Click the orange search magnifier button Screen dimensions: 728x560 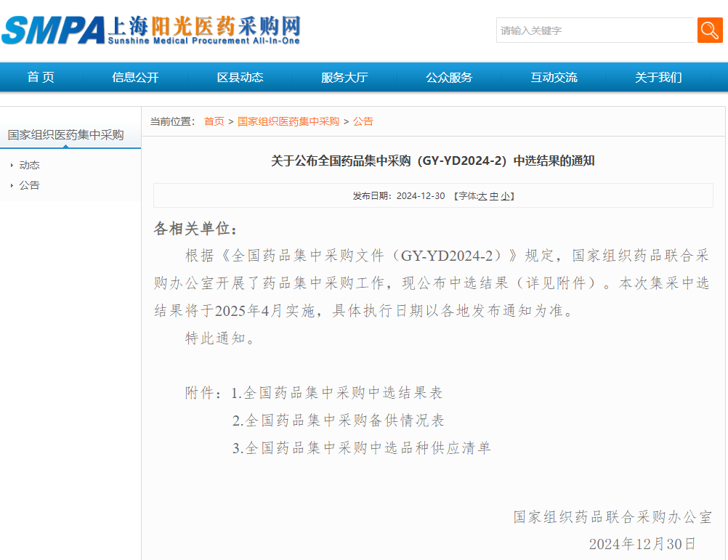coord(710,31)
